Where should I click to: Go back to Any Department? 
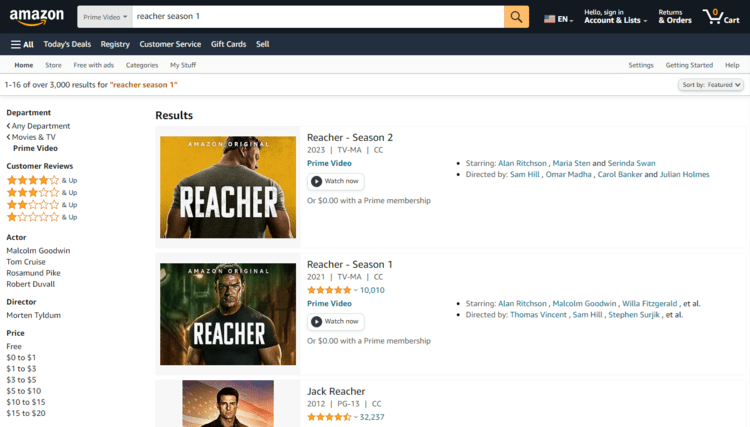[38, 126]
